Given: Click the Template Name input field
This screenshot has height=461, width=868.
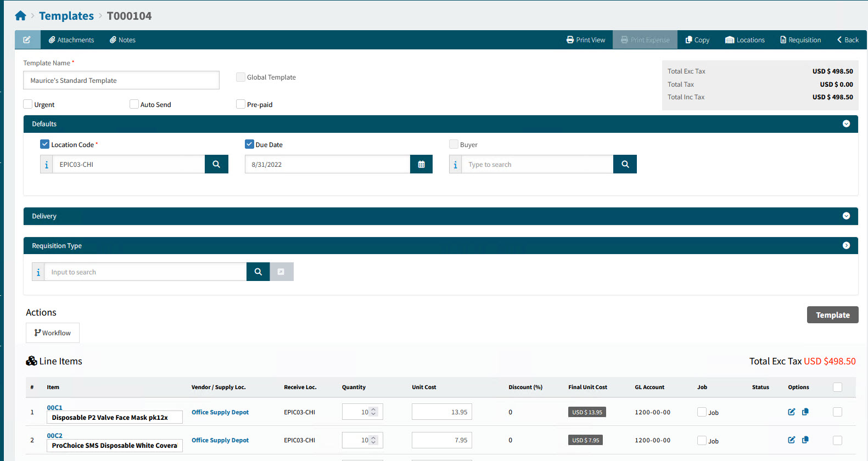Looking at the screenshot, I should click(x=121, y=81).
